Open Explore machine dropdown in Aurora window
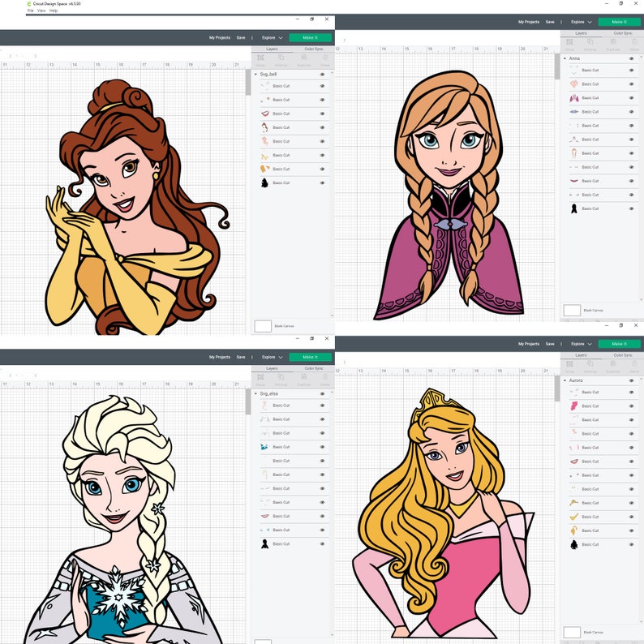Image resolution: width=644 pixels, height=644 pixels. [582, 344]
